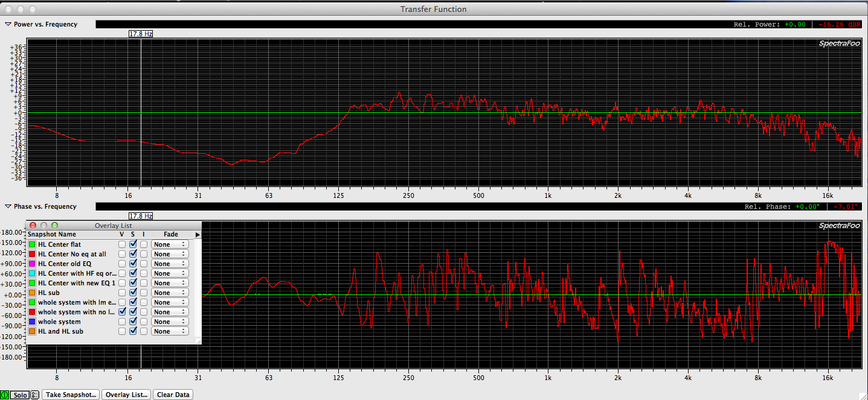868x400 pixels.
Task: Uncheck V for whole system with no l...
Action: click(x=122, y=312)
